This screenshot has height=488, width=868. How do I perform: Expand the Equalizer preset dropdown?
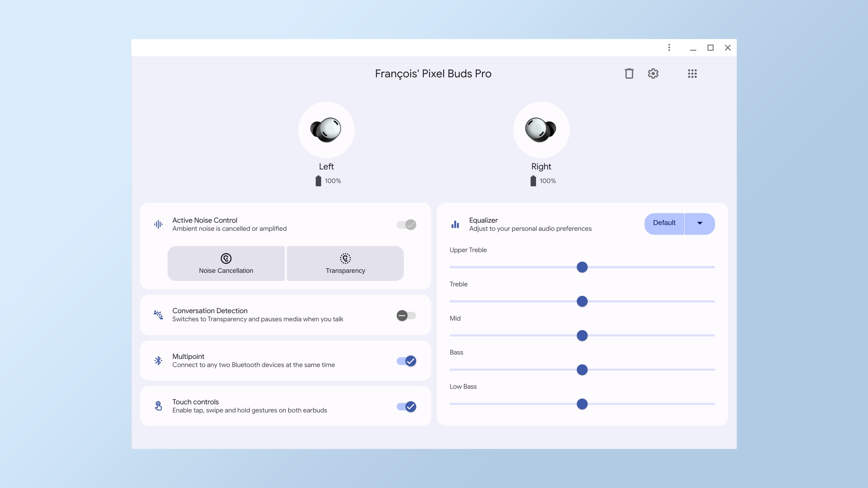coord(699,223)
